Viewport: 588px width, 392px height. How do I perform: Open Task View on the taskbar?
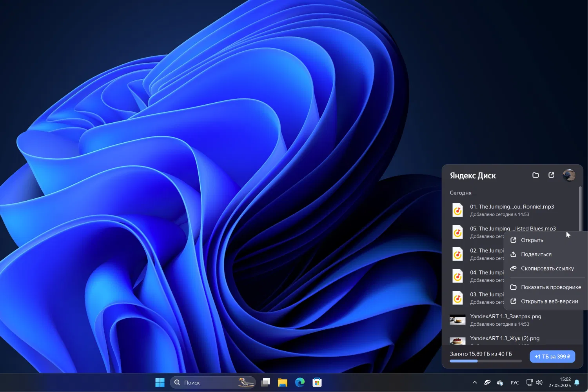[265, 383]
